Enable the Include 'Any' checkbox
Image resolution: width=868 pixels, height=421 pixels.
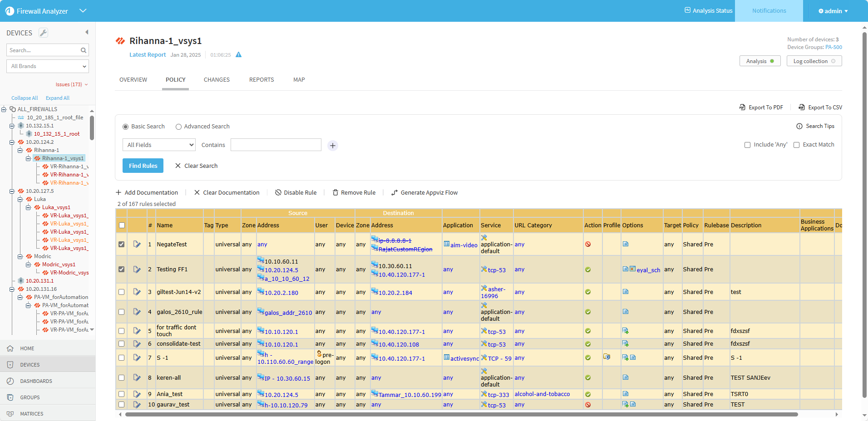[747, 145]
